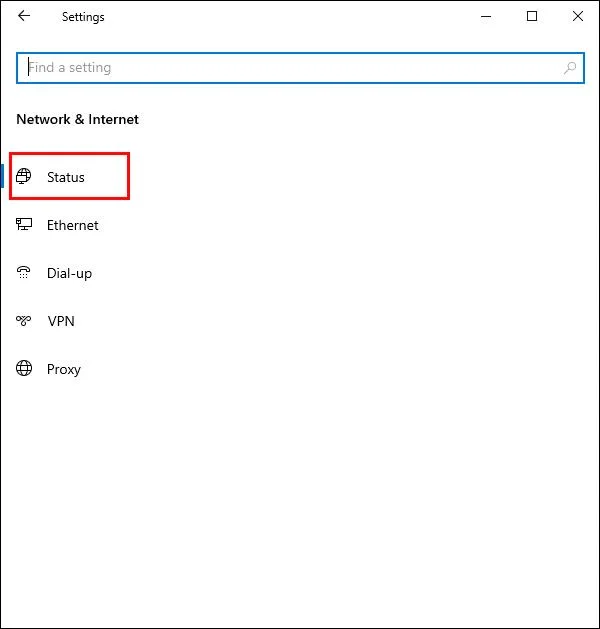
Task: Click the Ethernet monitor icon
Action: (x=24, y=225)
